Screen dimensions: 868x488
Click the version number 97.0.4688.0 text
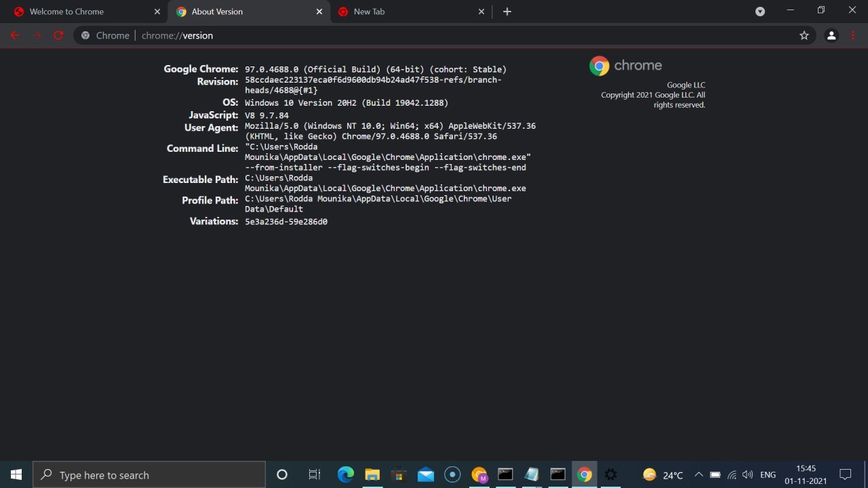[271, 69]
